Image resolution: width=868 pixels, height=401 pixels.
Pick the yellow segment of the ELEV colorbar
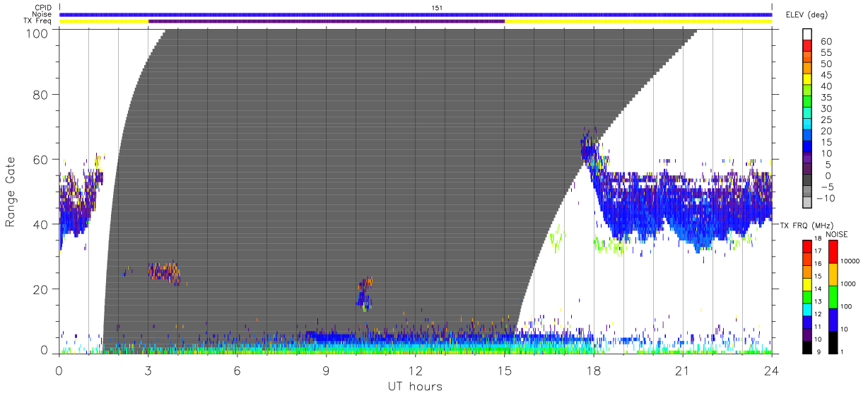coord(807,79)
